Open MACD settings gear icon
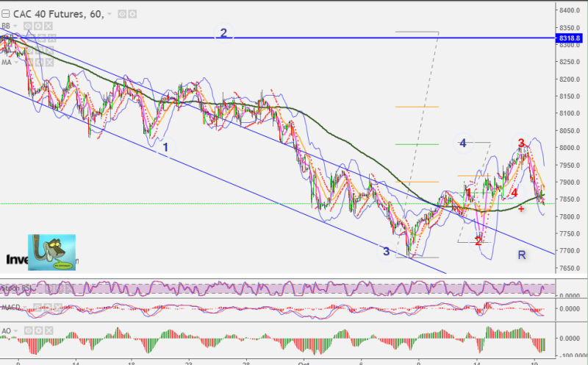Screen dimensions: 588x365 coord(47,308)
